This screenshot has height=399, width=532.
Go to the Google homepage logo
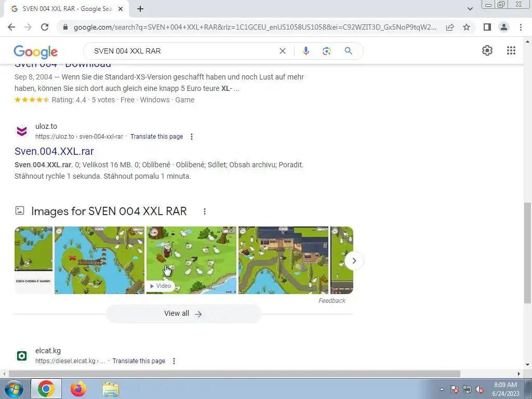(36, 51)
